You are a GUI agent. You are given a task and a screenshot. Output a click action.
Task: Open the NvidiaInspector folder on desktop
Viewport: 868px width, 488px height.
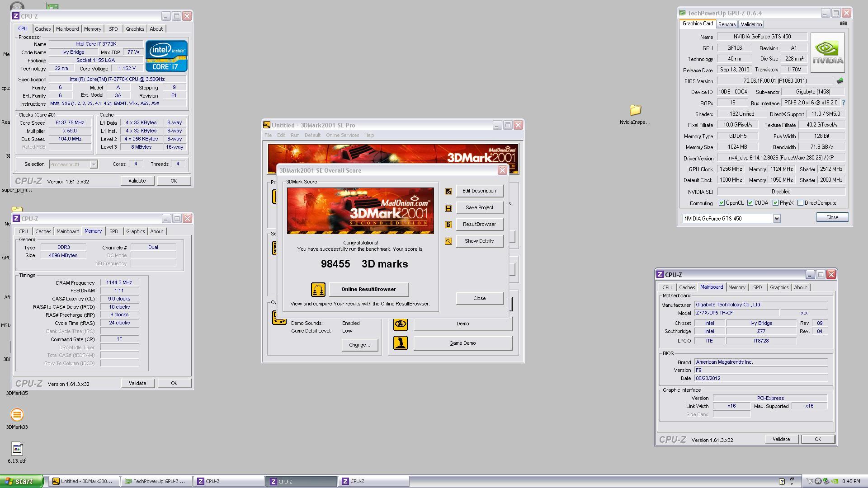pyautogui.click(x=635, y=114)
